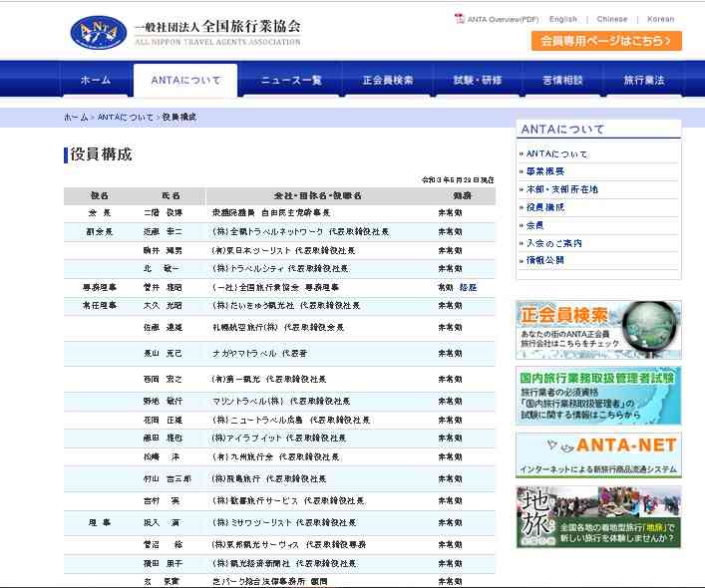This screenshot has width=705, height=588.
Task: Click 札幌航空旅行(株) company cell
Action: [278, 328]
